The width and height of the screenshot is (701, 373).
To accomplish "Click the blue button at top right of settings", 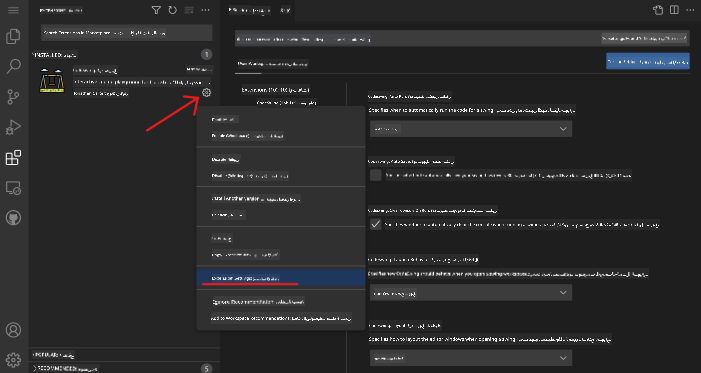I will [648, 61].
